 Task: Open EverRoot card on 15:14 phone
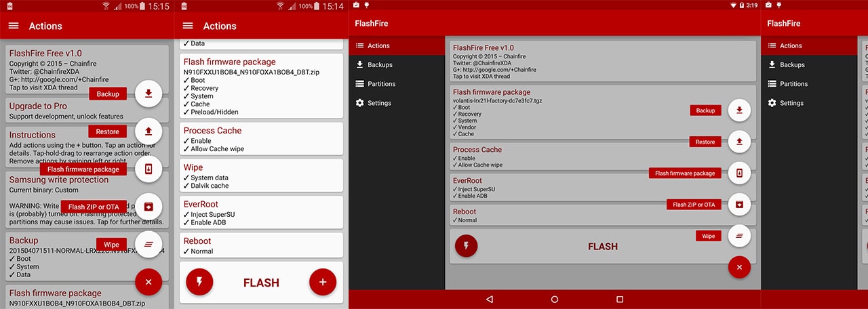261,213
